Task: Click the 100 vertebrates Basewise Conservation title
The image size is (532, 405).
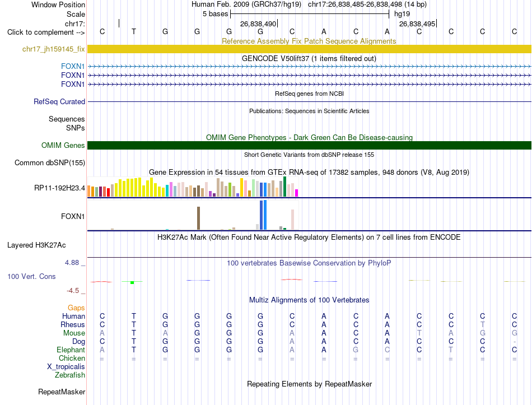Action: pos(309,263)
